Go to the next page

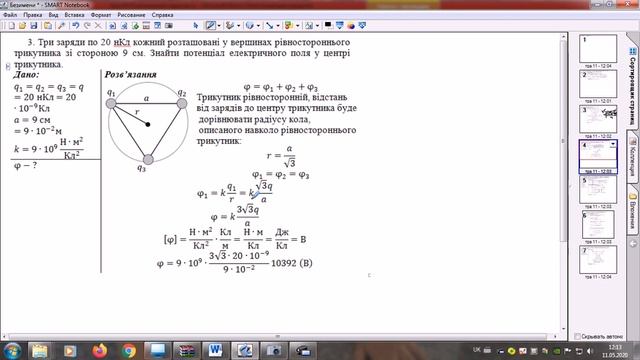[x=124, y=26]
